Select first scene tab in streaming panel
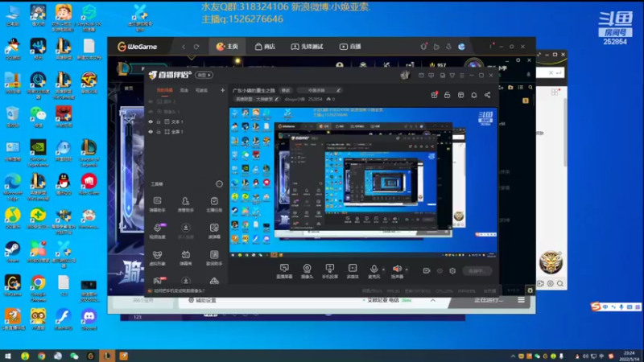Screen dimensions: 644x362 [165, 90]
